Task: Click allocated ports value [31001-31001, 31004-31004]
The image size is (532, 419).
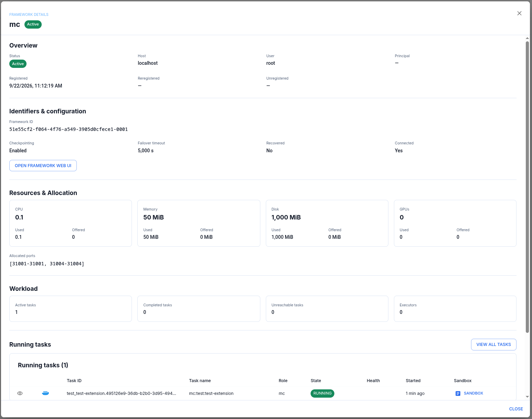Action: (x=47, y=264)
